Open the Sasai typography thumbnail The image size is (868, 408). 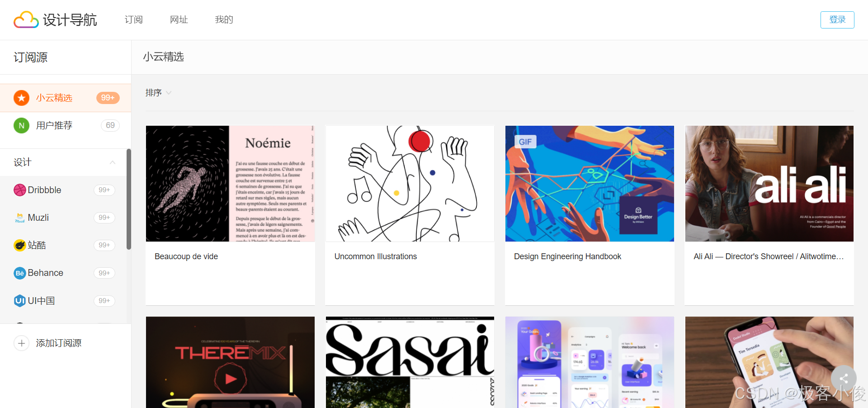click(410, 362)
